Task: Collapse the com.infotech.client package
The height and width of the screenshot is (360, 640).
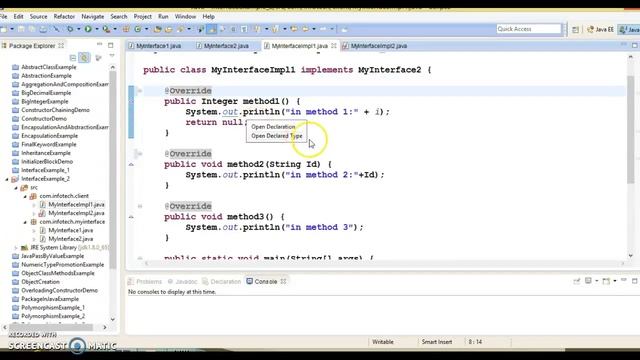Action: coord(25,196)
